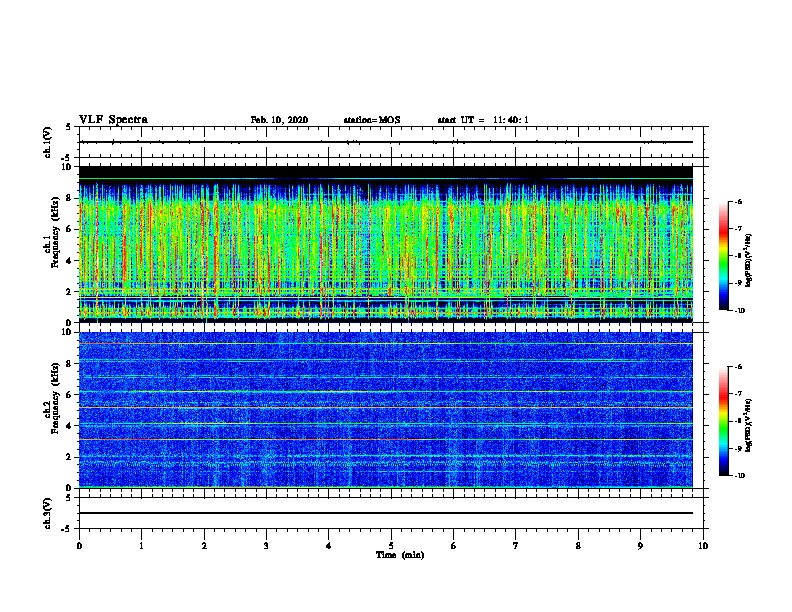The image size is (792, 612).
Task: Click the "ch.2 Frequency (kHz)" axis label
Action: click(52, 398)
